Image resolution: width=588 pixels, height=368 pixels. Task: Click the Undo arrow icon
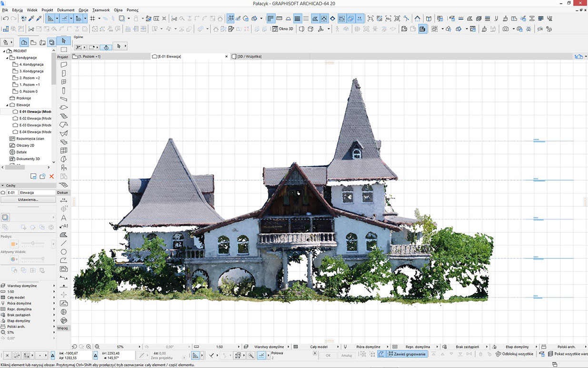pyautogui.click(x=6, y=19)
